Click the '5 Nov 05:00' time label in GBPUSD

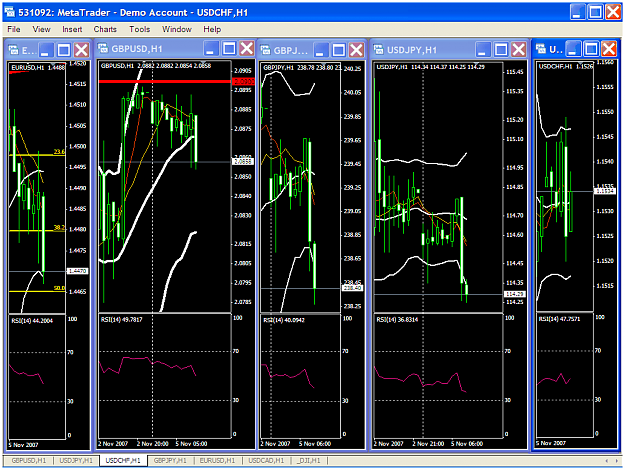pyautogui.click(x=191, y=444)
